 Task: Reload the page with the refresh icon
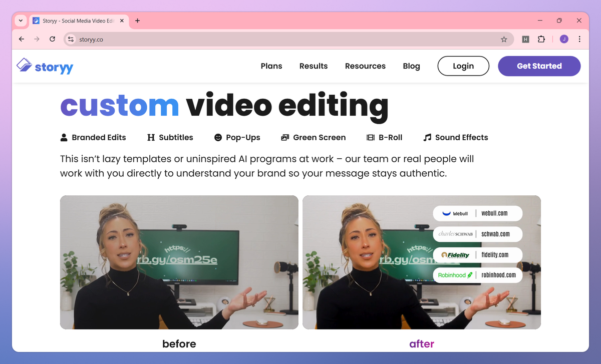tap(52, 39)
